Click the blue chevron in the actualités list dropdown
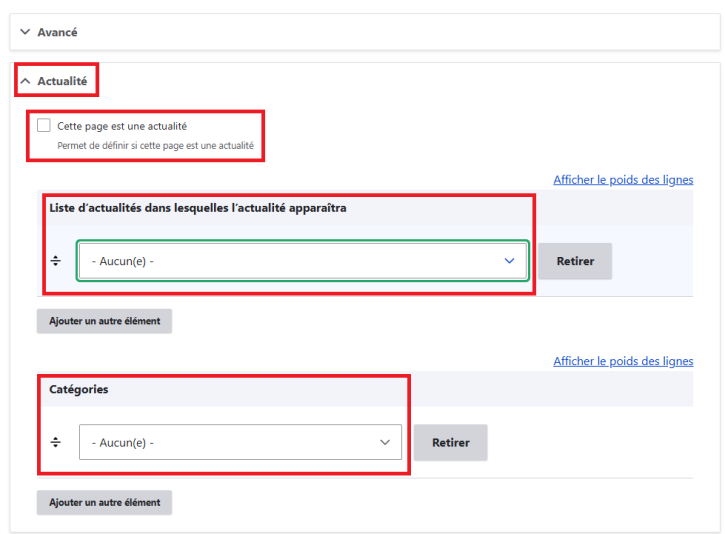The height and width of the screenshot is (534, 725). (509, 261)
